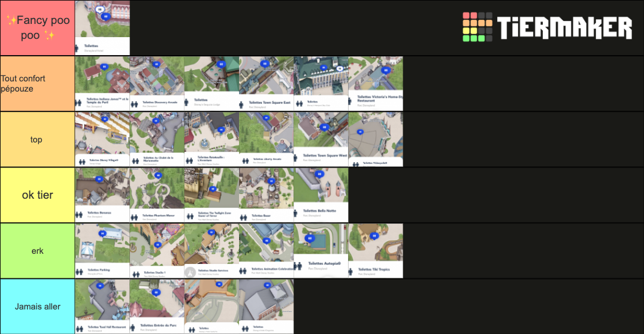Viewport: 644px width, 334px height.
Task: Open the Toilettes Bazar card
Action: click(x=266, y=195)
